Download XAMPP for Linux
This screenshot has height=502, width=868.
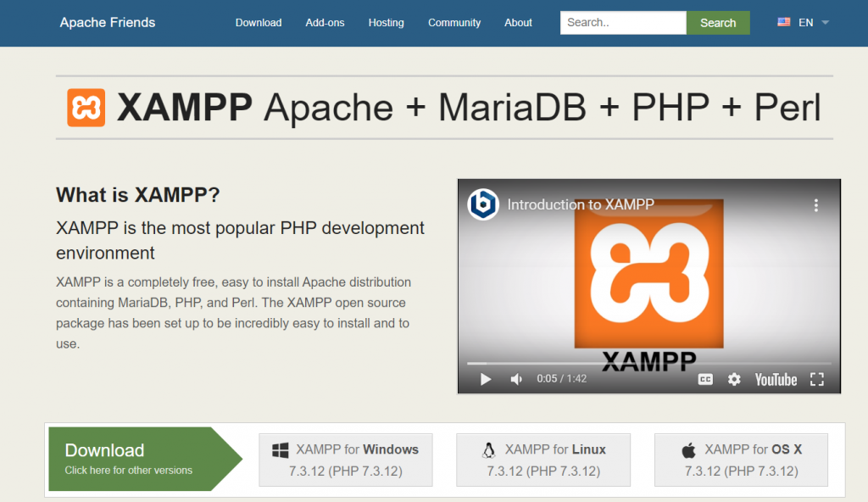(x=543, y=460)
